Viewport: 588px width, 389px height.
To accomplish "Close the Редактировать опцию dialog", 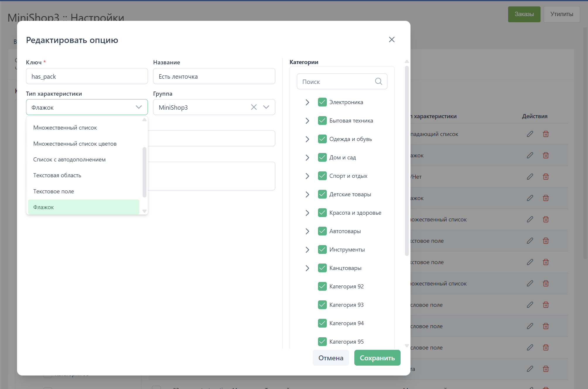I will pos(392,39).
